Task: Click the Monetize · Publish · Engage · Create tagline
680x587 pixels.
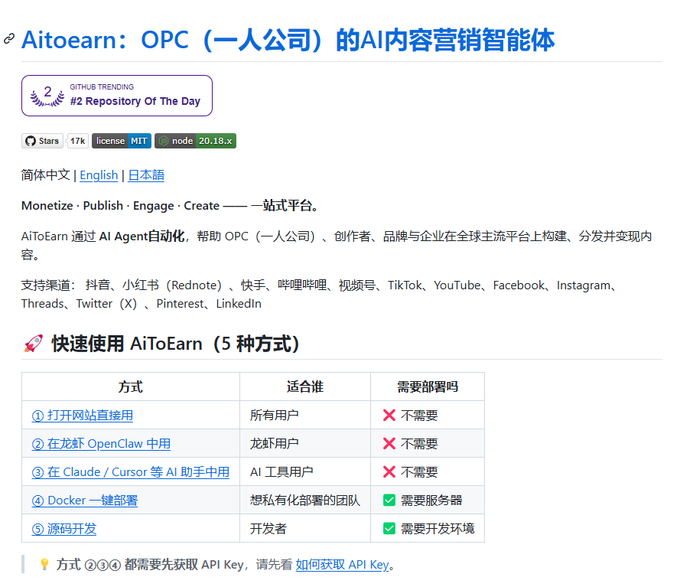Action: pyautogui.click(x=170, y=205)
